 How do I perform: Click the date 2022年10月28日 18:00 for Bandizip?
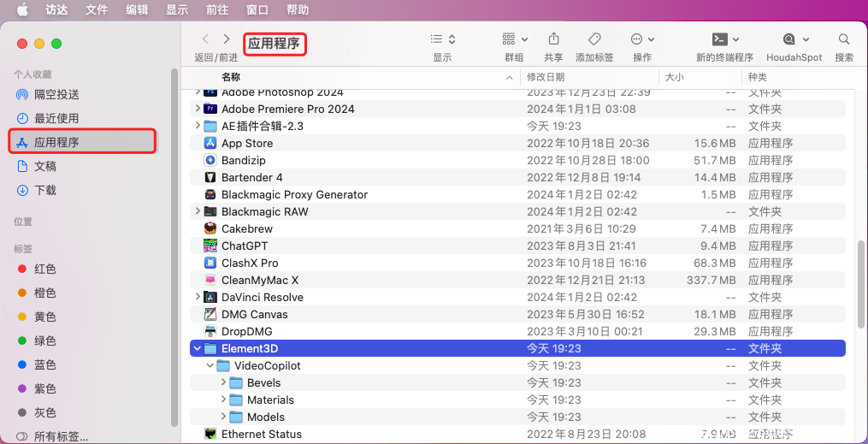click(588, 161)
